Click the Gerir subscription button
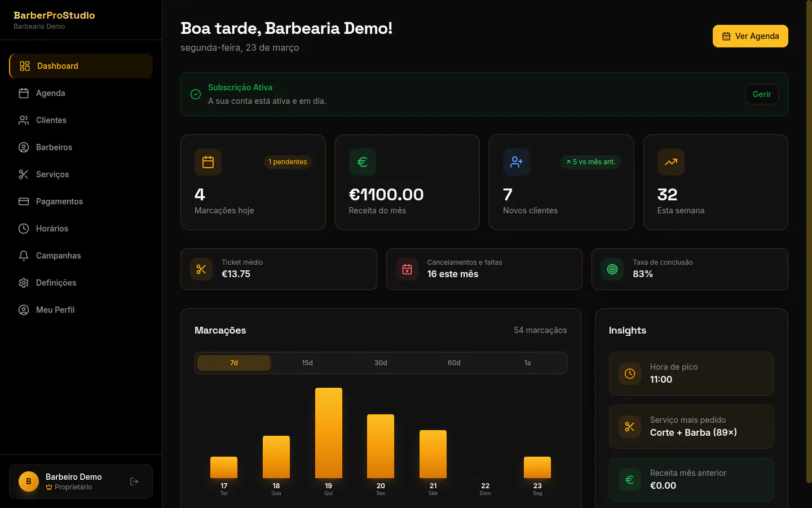 (x=762, y=94)
